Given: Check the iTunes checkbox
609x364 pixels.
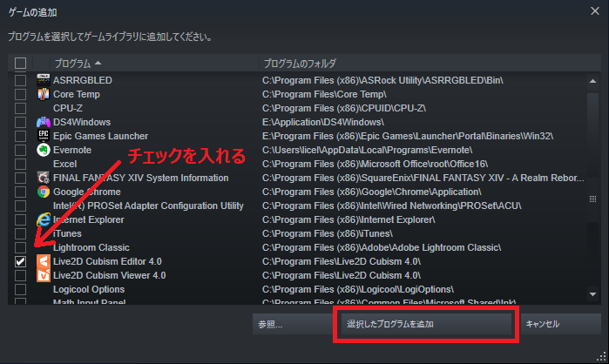Looking at the screenshot, I should pos(20,233).
